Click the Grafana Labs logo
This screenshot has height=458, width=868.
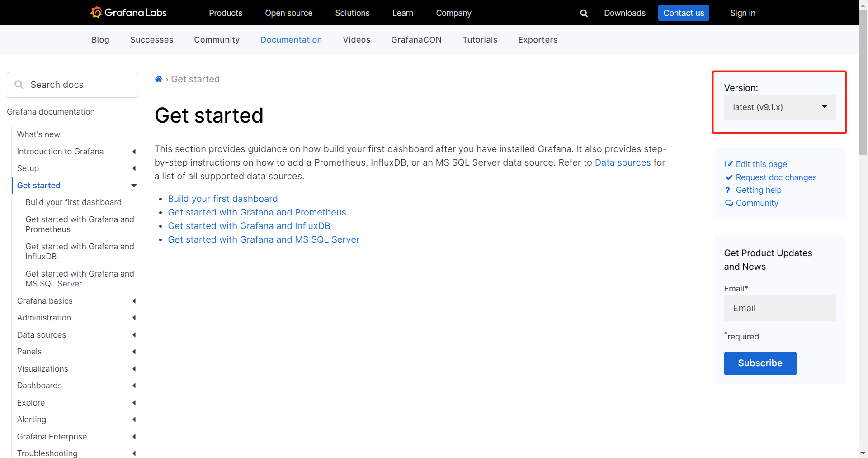click(128, 13)
